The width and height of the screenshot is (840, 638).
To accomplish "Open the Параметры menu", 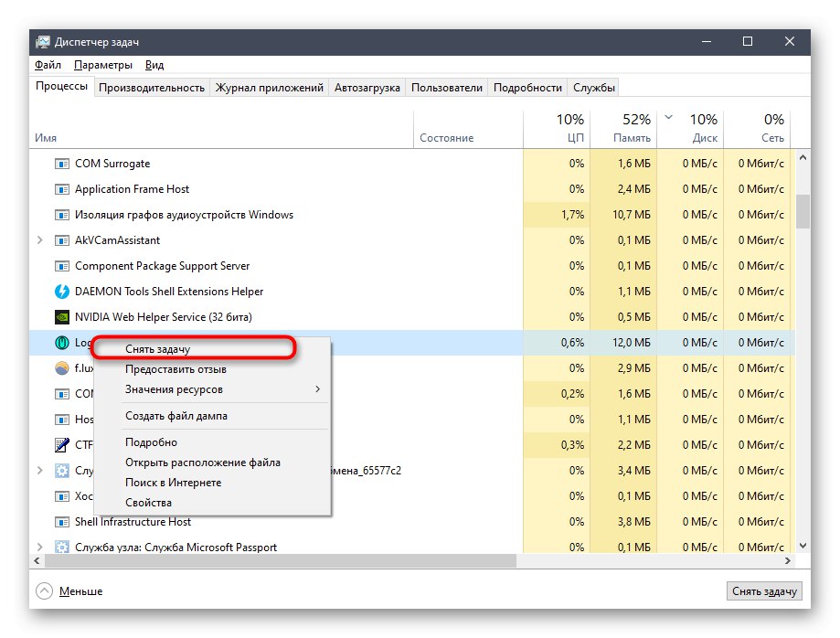I will [103, 65].
